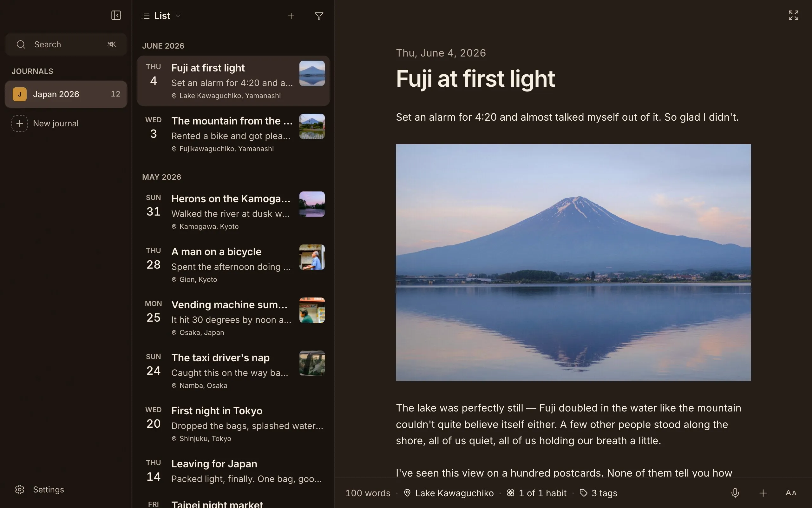Collapse the sidebar panel icon
The width and height of the screenshot is (812, 508).
pyautogui.click(x=116, y=16)
